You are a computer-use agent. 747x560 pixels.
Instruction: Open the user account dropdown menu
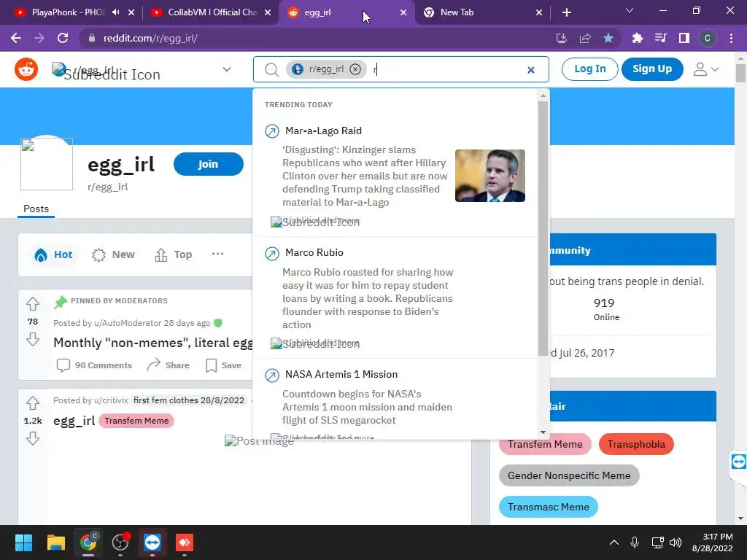(705, 69)
